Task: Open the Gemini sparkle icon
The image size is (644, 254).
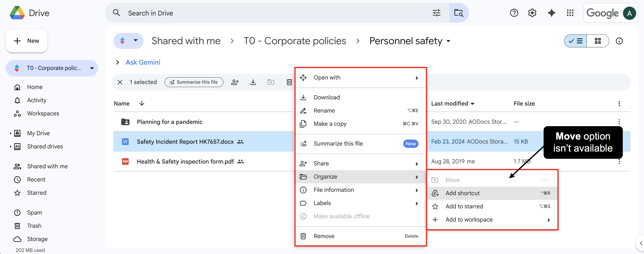Action: click(551, 13)
